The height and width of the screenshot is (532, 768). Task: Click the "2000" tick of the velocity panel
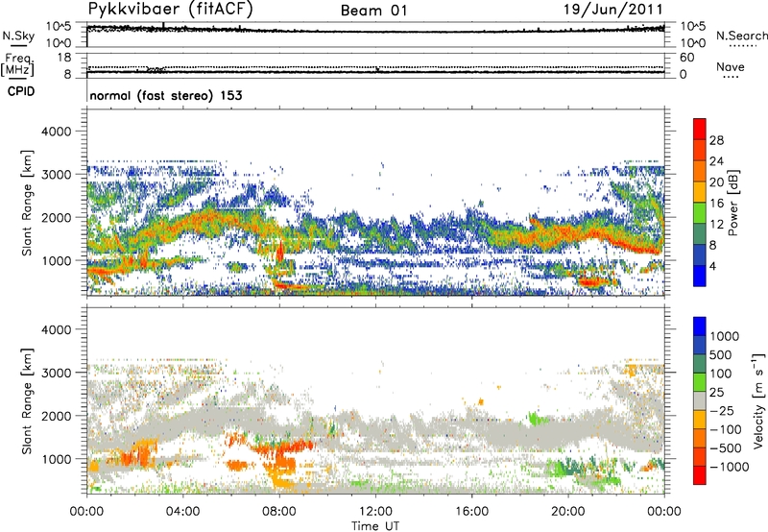pyautogui.click(x=56, y=416)
